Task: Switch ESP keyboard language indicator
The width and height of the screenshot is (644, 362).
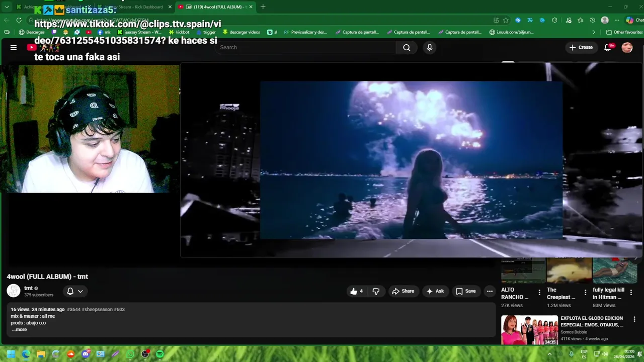Action: click(584, 354)
